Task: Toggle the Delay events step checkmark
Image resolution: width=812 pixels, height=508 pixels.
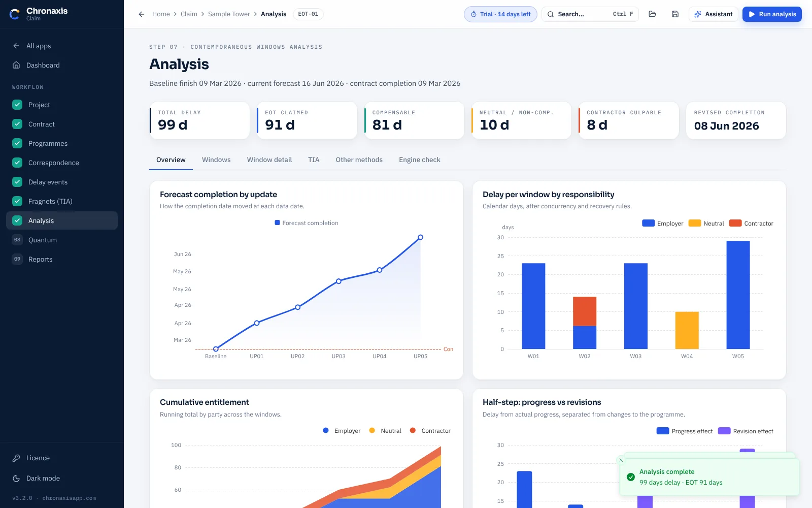Action: (x=17, y=182)
